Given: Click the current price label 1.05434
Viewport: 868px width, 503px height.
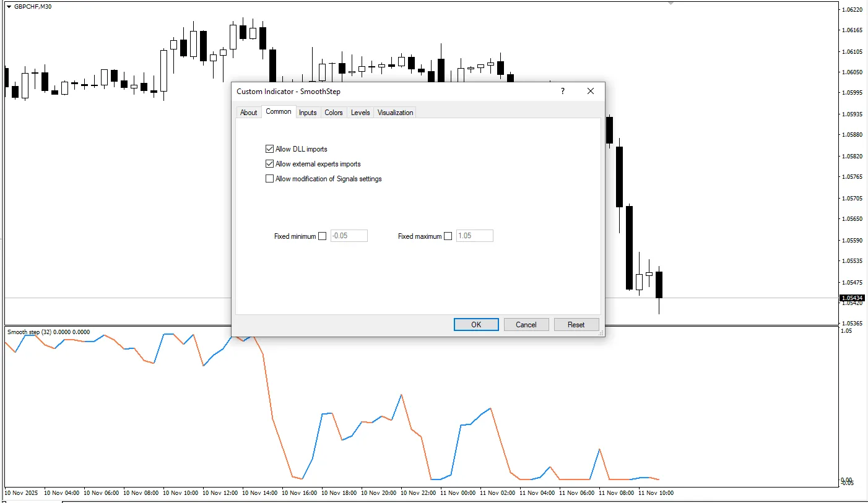Looking at the screenshot, I should pyautogui.click(x=852, y=298).
